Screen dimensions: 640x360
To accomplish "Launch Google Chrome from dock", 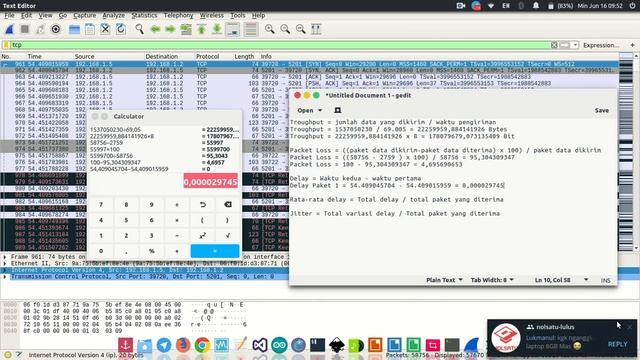I will [202, 345].
